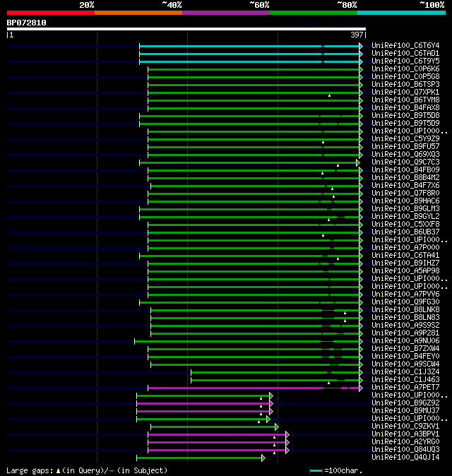
Task: Select the UniRef100_Q9FG30 label
Action: click(x=405, y=302)
